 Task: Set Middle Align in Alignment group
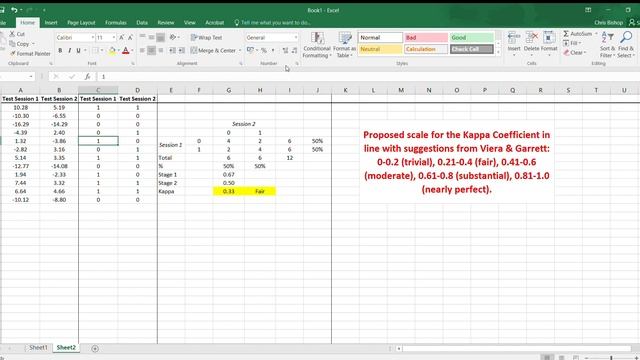pyautogui.click(x=151, y=38)
